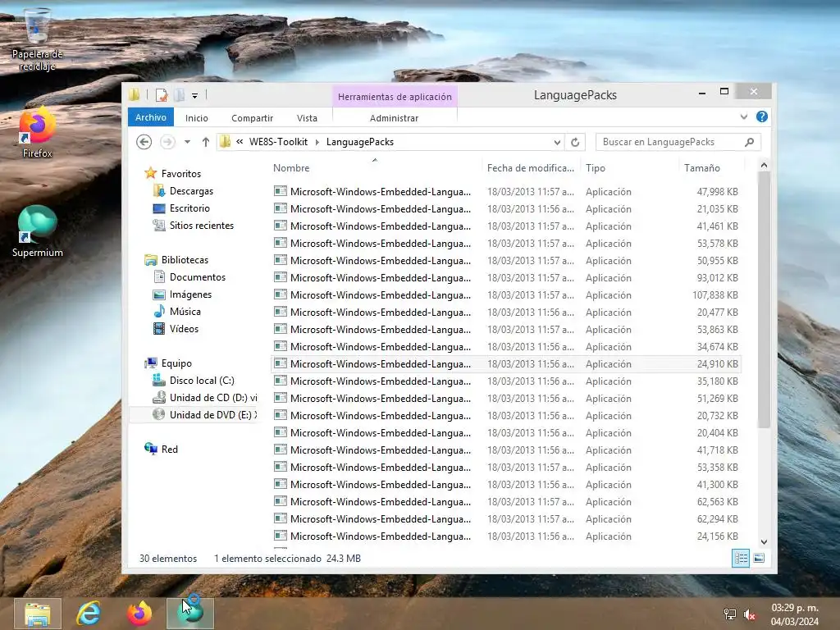Switch to the large icons view
Viewport: 840px width, 630px height.
click(x=759, y=558)
